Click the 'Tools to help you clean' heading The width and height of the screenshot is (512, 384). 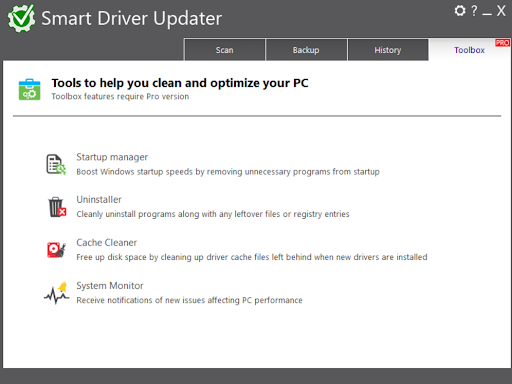pos(180,83)
